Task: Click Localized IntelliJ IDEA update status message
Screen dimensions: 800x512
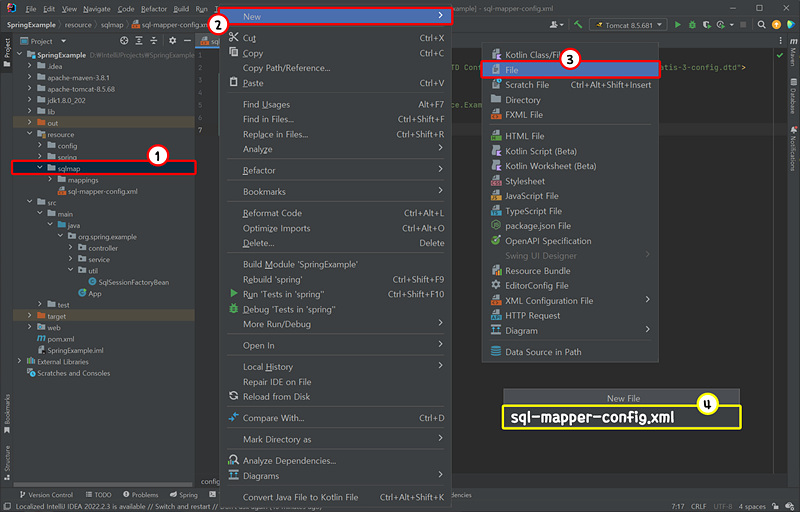Action: (x=169, y=506)
